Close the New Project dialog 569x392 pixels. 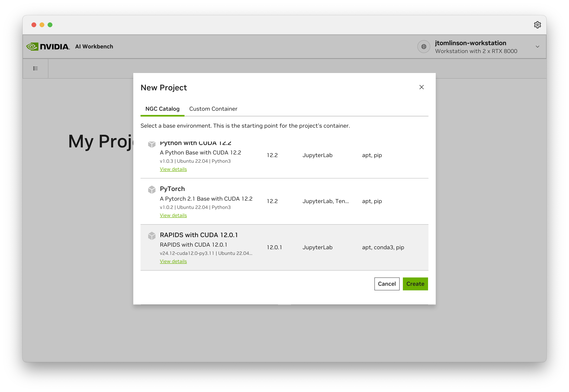422,87
